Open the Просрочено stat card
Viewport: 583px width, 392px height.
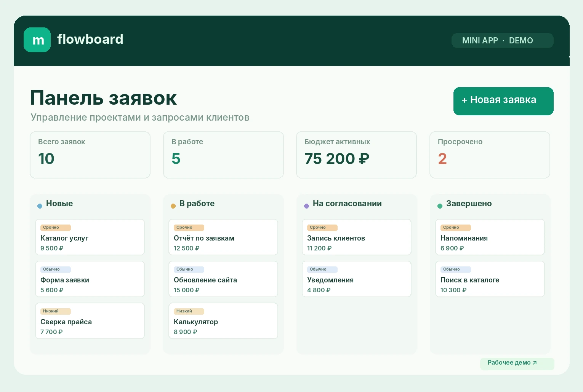[490, 155]
